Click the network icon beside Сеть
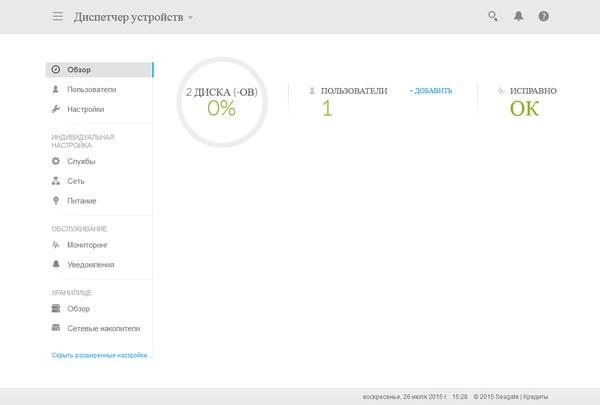Image resolution: width=600 pixels, height=405 pixels. click(56, 181)
